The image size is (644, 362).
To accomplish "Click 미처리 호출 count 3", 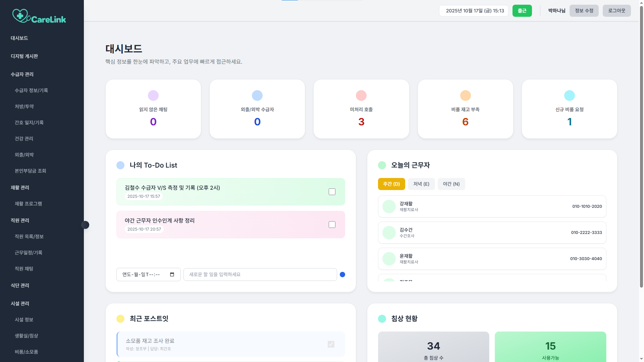I will click(361, 122).
